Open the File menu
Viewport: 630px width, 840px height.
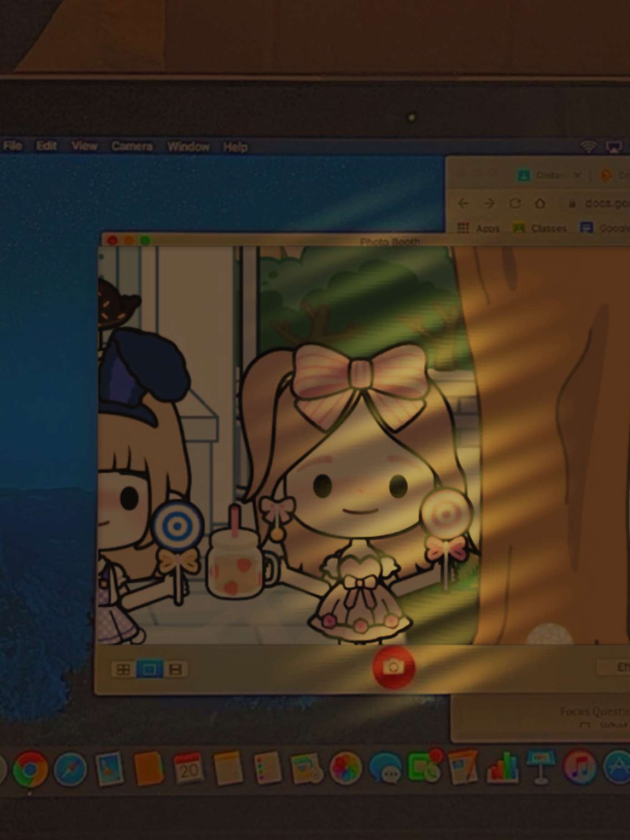12,146
